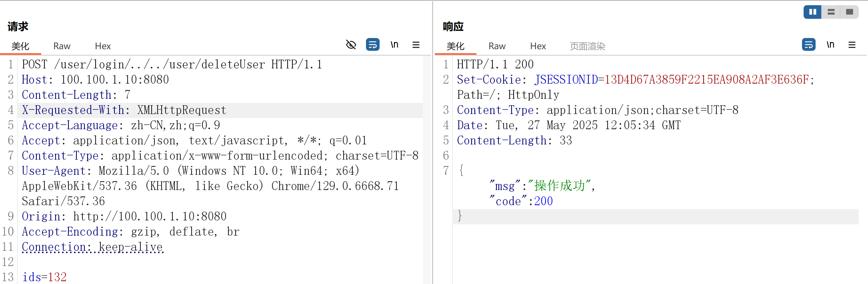Switch to request Raw tab
The height and width of the screenshot is (284, 868).
[x=62, y=46]
